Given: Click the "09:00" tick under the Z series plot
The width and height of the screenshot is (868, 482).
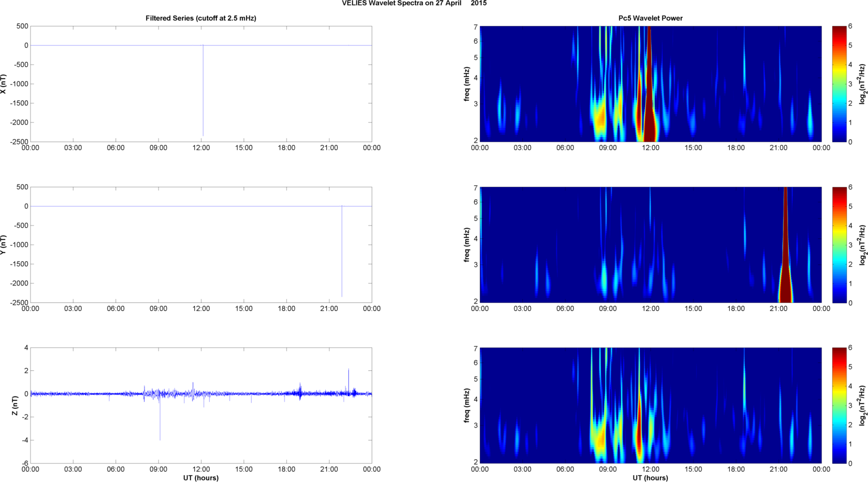Looking at the screenshot, I should [159, 469].
